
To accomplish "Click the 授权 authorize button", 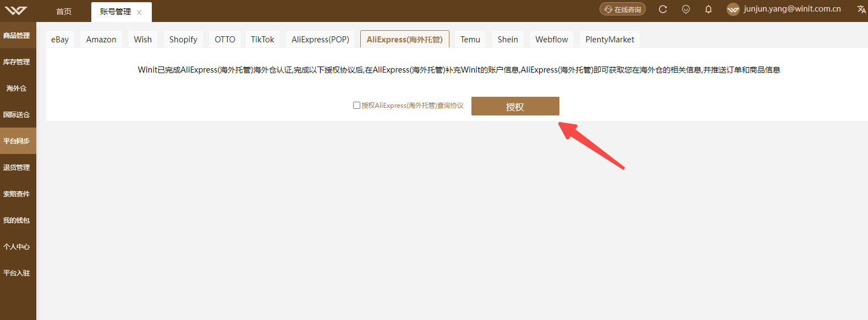I will [x=515, y=106].
